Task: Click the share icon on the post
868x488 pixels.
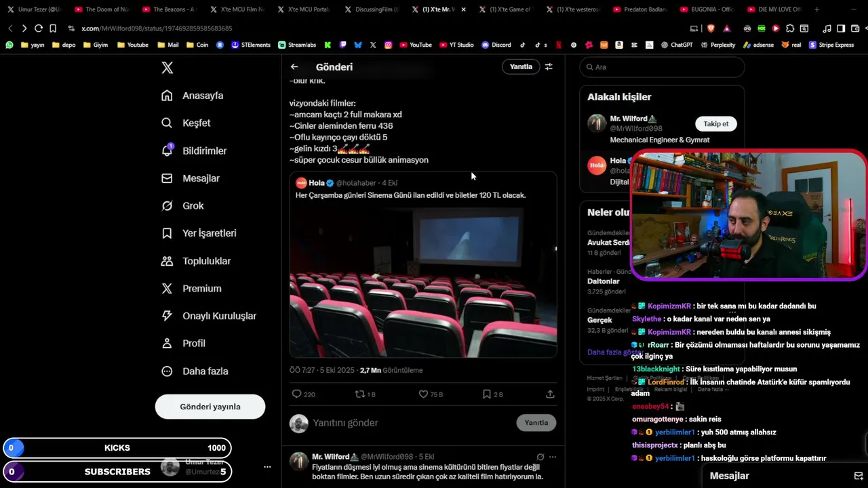Action: tap(550, 394)
